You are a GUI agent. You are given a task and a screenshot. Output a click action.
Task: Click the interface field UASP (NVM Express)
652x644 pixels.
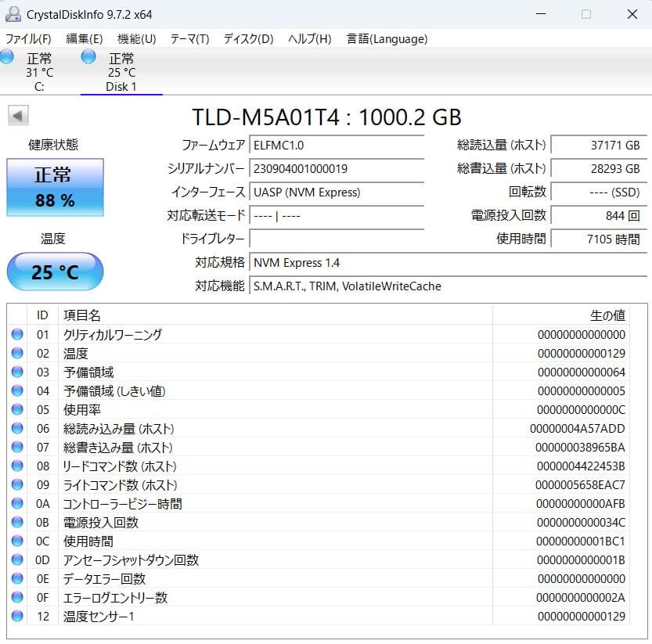click(x=337, y=192)
